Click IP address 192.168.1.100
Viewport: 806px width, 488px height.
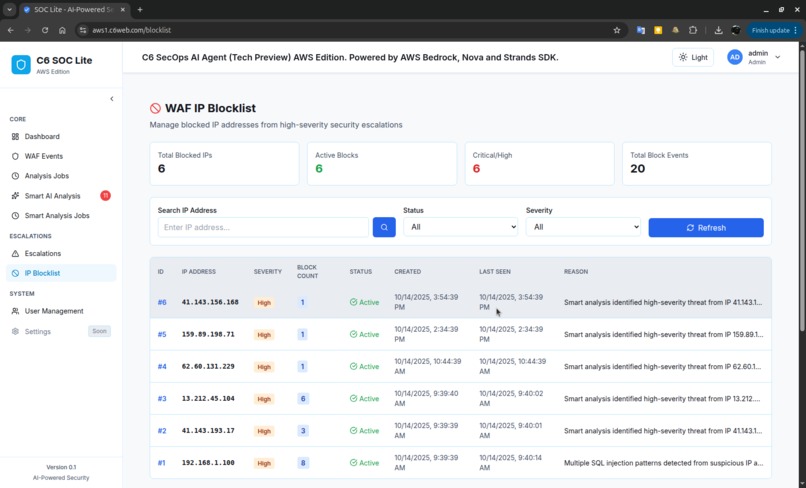point(208,463)
